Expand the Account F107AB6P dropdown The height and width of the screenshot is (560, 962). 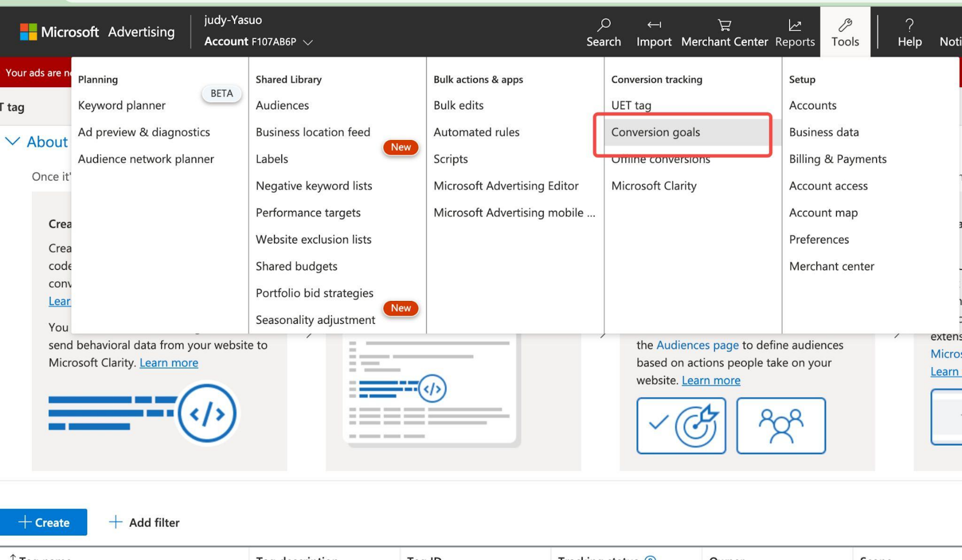click(259, 41)
